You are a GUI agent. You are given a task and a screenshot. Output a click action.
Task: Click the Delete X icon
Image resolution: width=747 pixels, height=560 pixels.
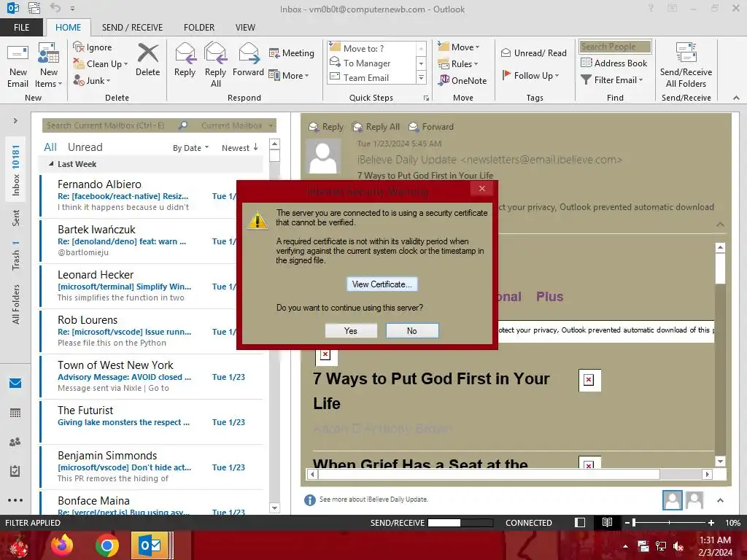(x=147, y=53)
